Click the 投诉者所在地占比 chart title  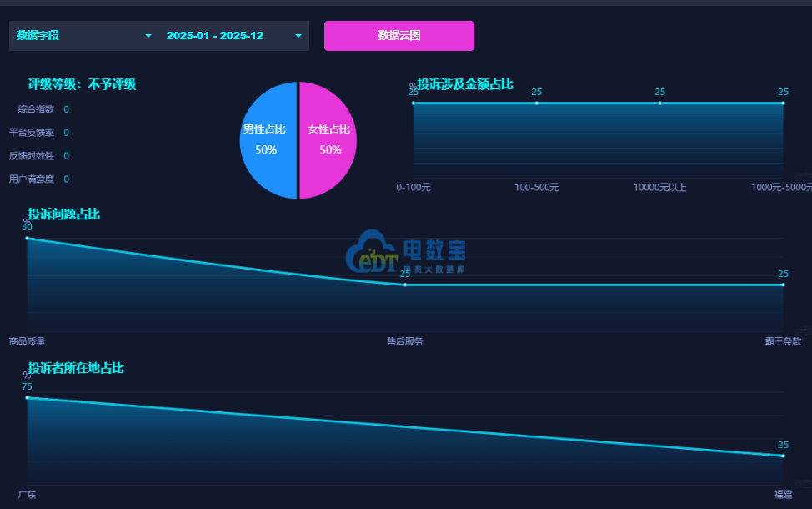point(76,368)
